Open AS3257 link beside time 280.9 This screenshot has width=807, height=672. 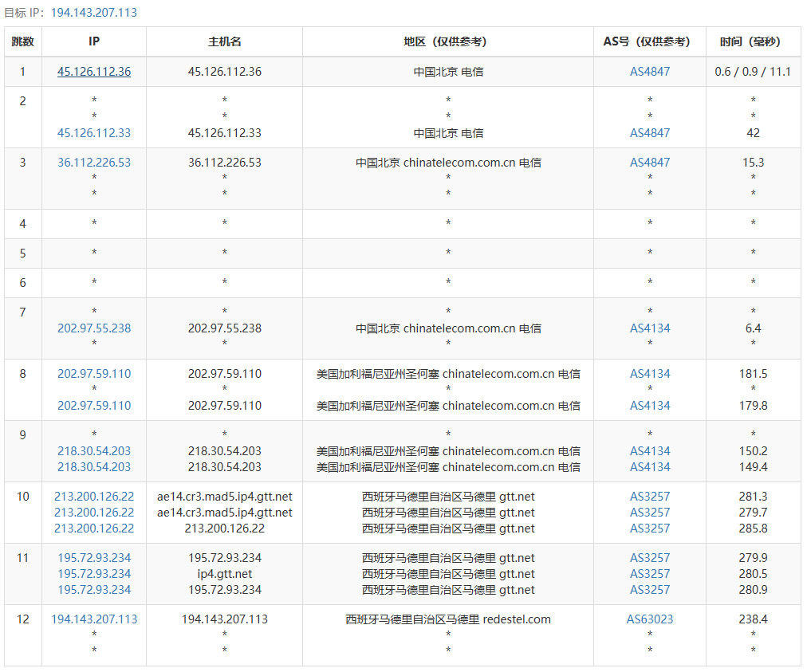point(650,590)
